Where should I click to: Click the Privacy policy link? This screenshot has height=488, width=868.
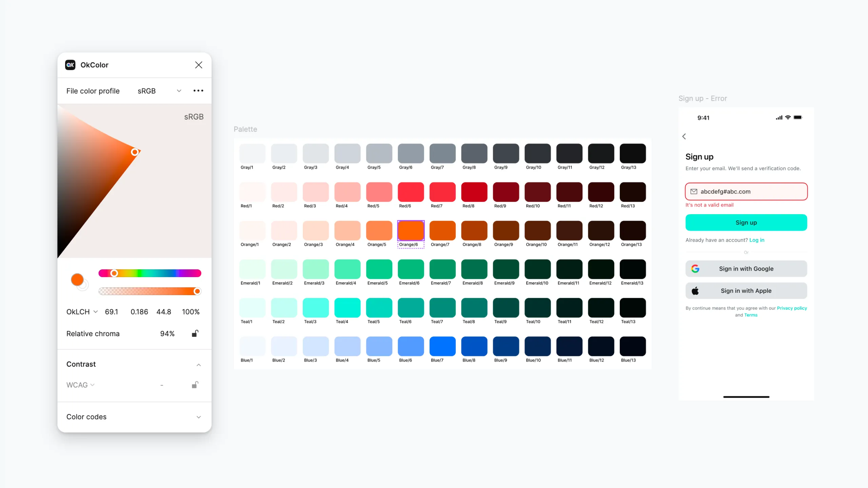click(792, 308)
